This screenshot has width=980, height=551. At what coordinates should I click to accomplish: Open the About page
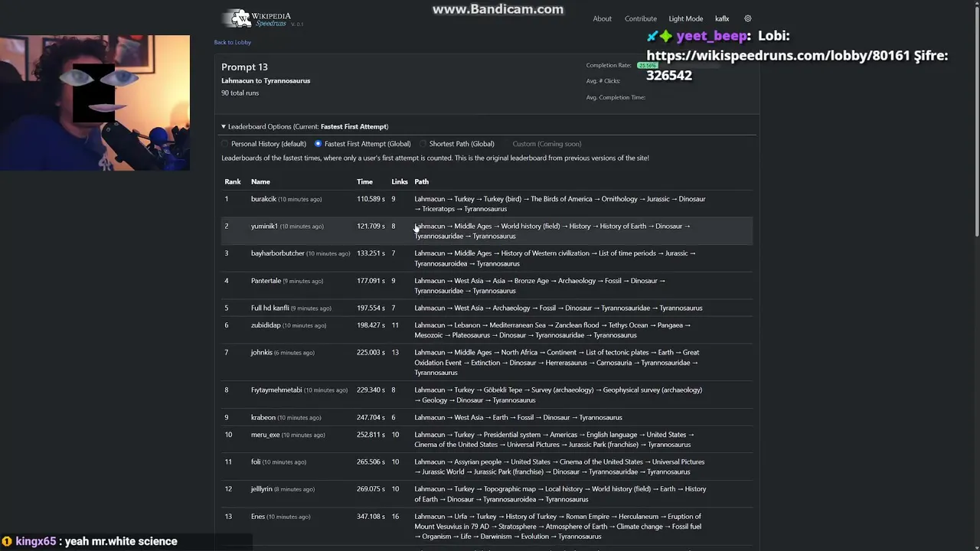[602, 18]
